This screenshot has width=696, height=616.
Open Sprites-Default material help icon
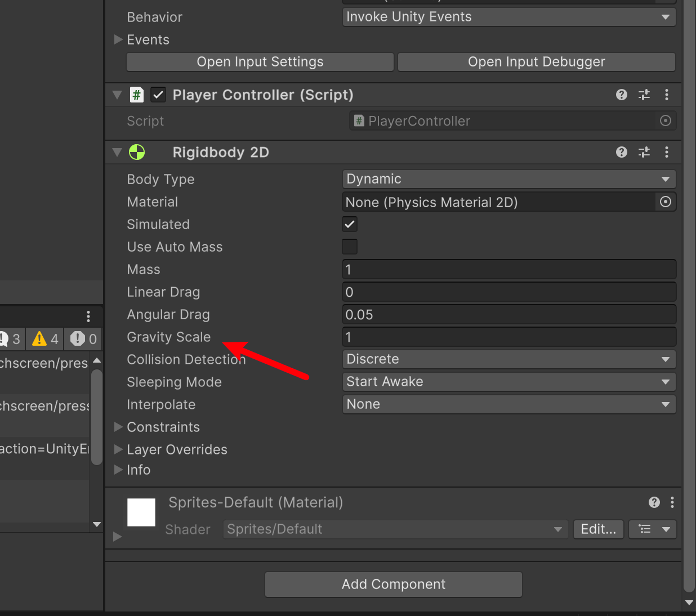point(654,502)
